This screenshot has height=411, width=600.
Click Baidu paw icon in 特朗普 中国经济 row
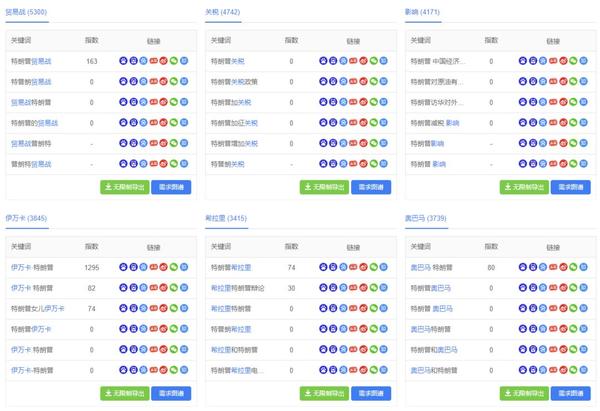tap(523, 60)
